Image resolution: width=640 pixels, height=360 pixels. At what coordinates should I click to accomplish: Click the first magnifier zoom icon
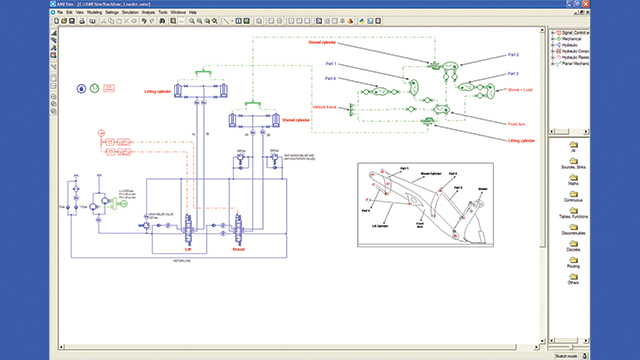(191, 21)
